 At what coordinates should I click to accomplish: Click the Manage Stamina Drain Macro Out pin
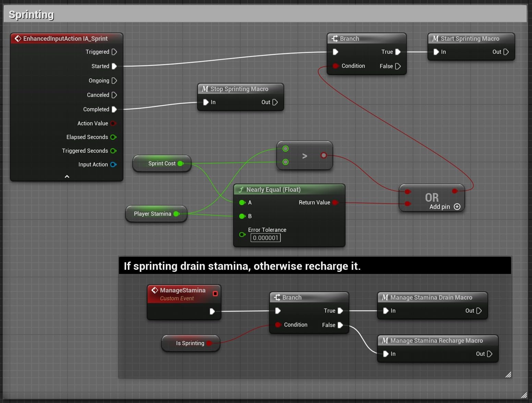479,311
